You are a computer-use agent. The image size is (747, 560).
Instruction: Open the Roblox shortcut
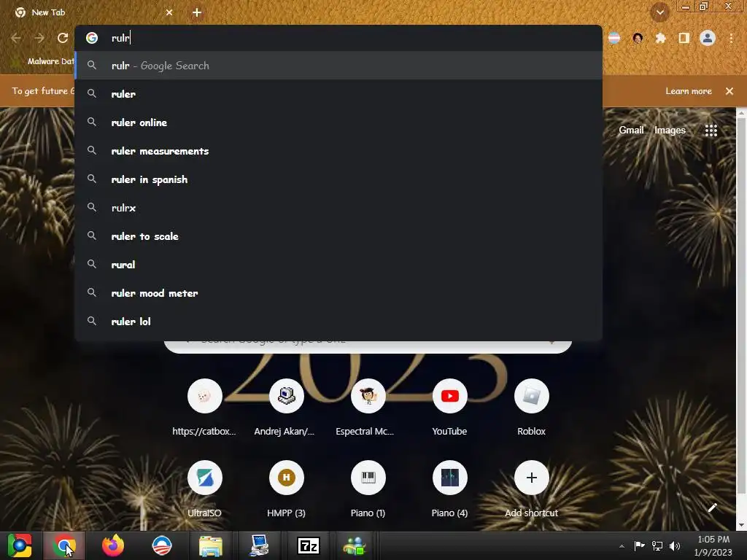(531, 408)
